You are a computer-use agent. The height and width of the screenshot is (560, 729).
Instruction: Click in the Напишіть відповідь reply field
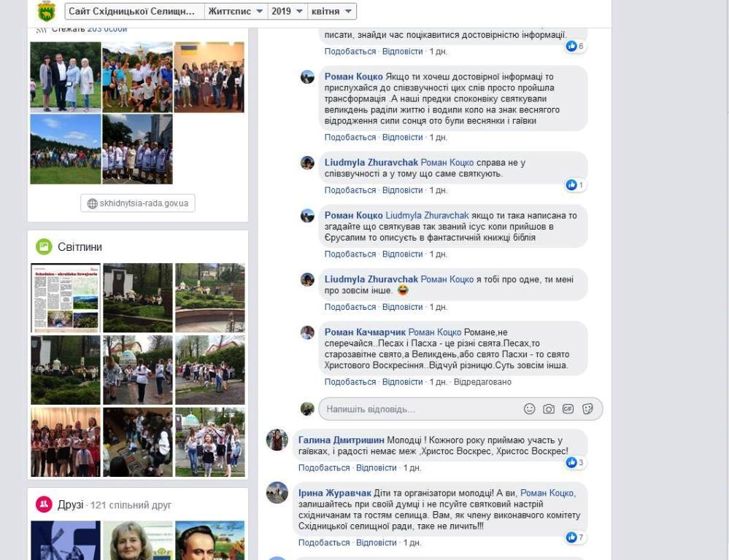(416, 409)
